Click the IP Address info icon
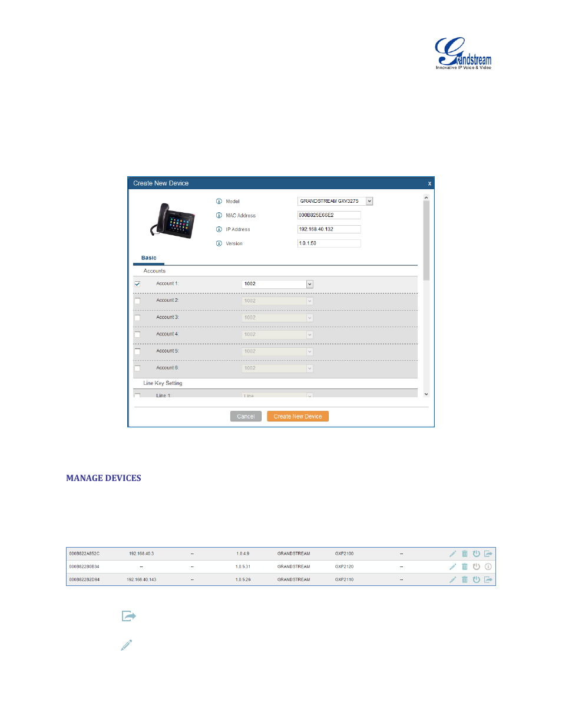Screen dimensions: 562x728 219,229
